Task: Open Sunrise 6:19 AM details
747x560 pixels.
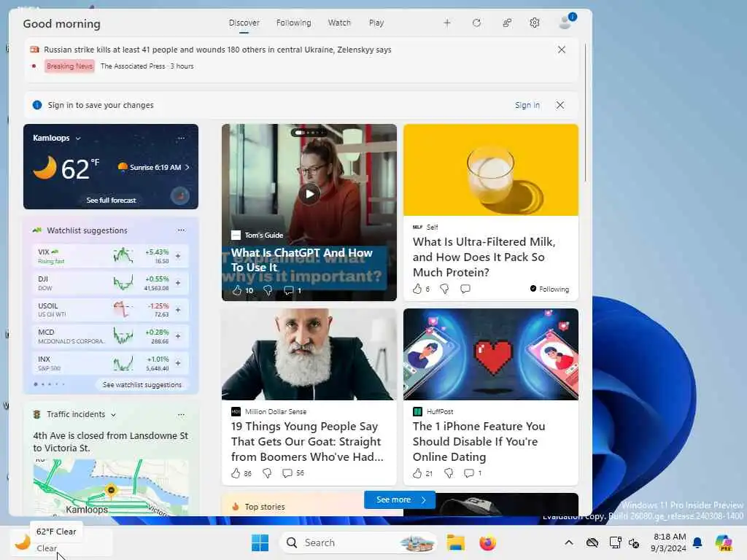Action: [154, 167]
